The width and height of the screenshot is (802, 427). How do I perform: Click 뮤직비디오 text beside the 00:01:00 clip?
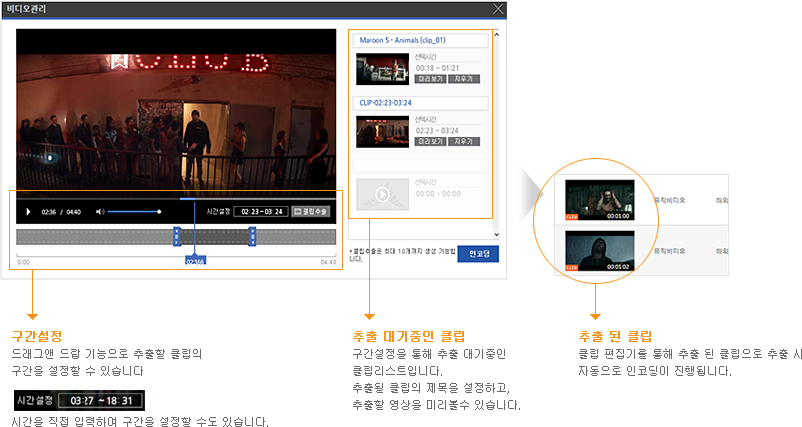pyautogui.click(x=669, y=200)
